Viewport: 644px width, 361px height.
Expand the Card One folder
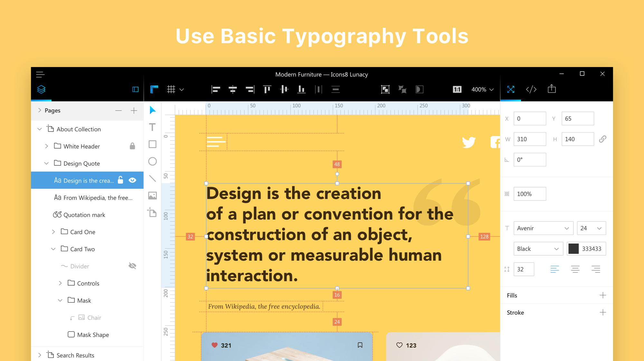[53, 231]
